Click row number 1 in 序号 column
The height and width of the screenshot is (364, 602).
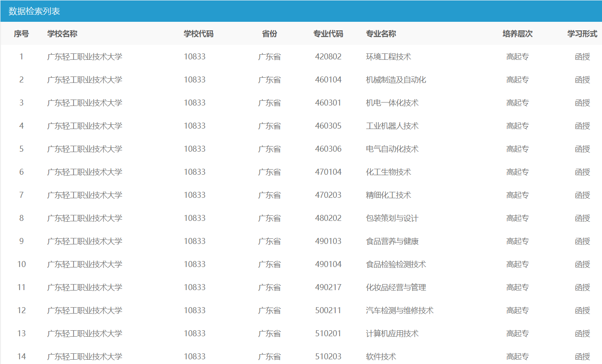click(x=21, y=57)
